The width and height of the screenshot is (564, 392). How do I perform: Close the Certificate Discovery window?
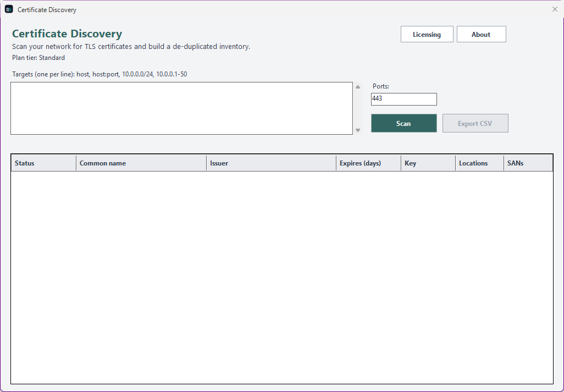click(x=555, y=9)
